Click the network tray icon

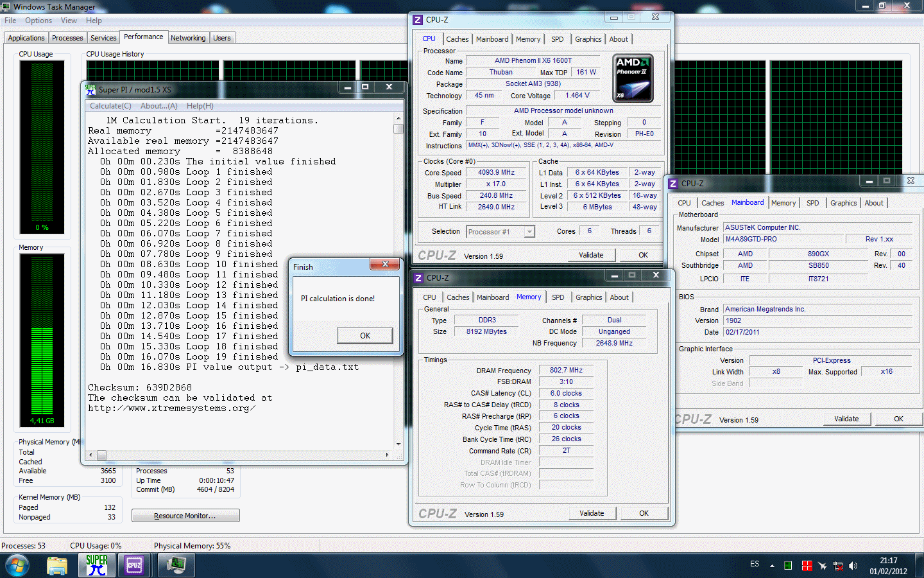(x=838, y=566)
